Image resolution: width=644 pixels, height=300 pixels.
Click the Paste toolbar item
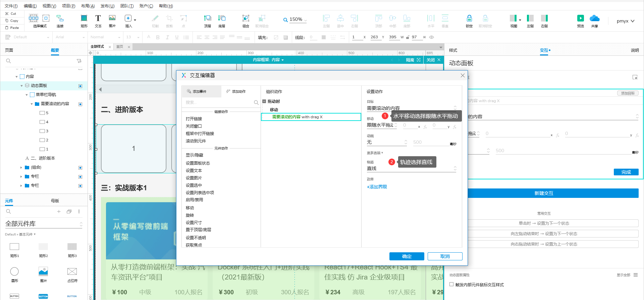click(x=12, y=28)
